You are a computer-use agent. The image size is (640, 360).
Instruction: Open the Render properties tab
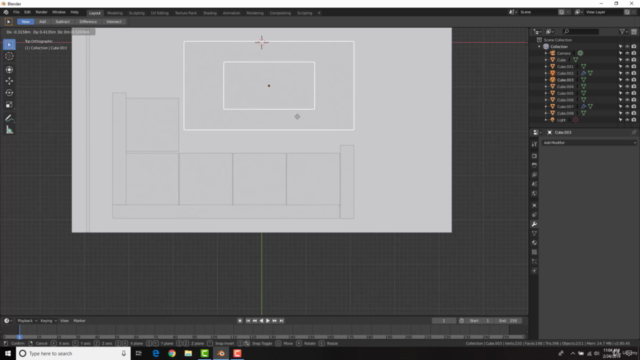pos(534,156)
